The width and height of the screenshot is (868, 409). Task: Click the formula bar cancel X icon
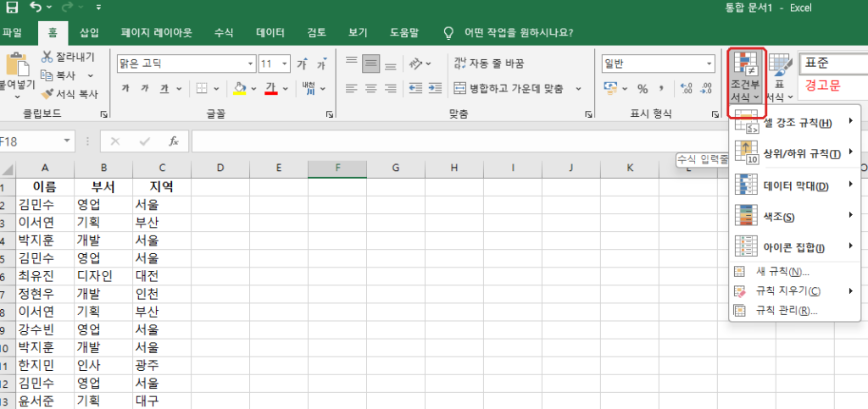(x=115, y=141)
